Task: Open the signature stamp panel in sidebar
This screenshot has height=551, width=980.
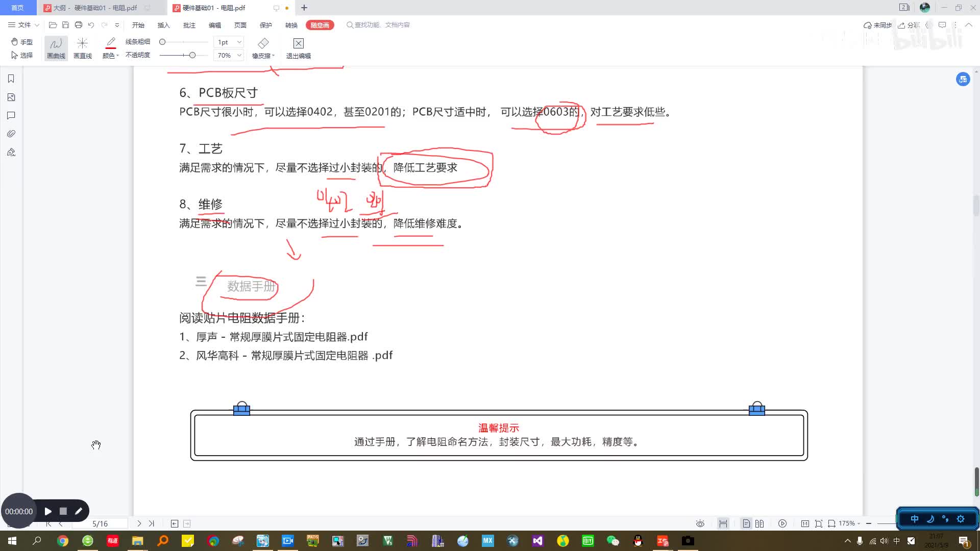Action: click(x=11, y=152)
